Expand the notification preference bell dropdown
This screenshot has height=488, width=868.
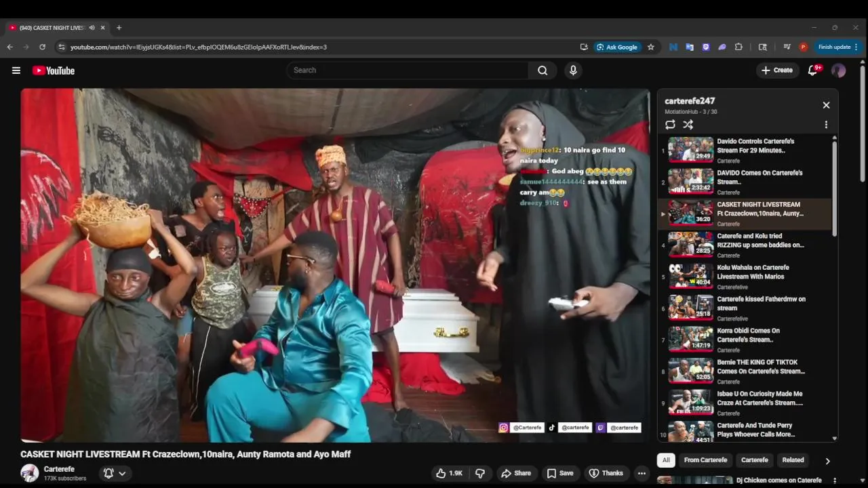click(x=115, y=473)
